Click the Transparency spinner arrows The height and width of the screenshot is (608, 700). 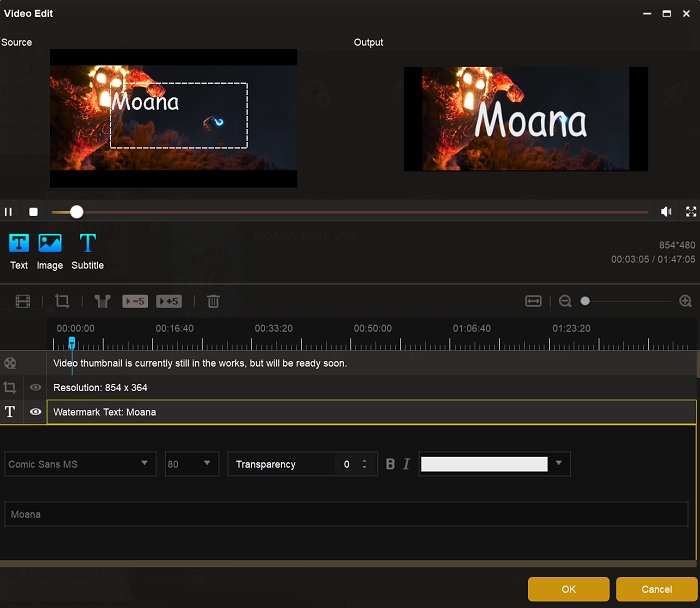click(364, 464)
